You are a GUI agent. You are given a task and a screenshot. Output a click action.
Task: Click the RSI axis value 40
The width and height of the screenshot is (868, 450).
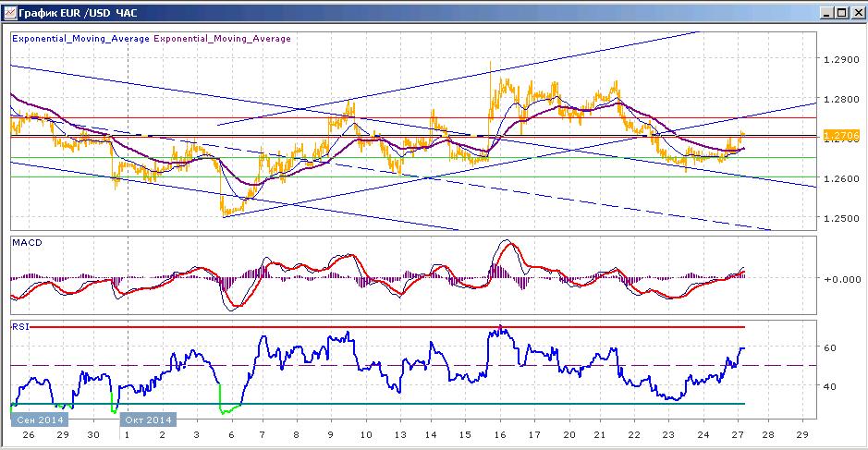click(x=829, y=387)
